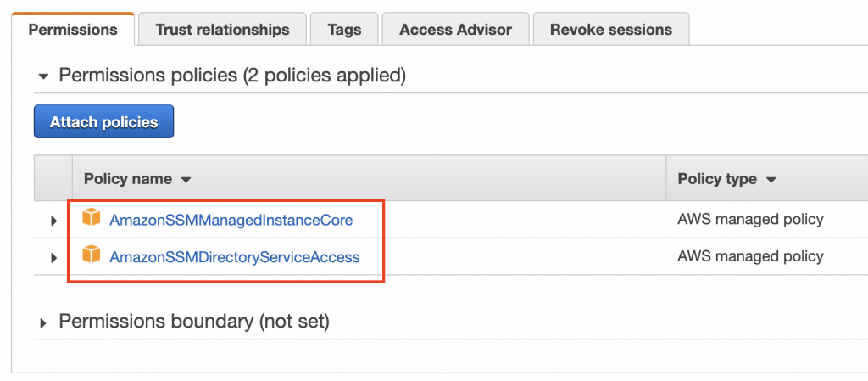Expand the AmazonSSMDirectoryServiceAccess policy row
Image resolution: width=868 pixels, height=381 pixels.
pyautogui.click(x=53, y=257)
